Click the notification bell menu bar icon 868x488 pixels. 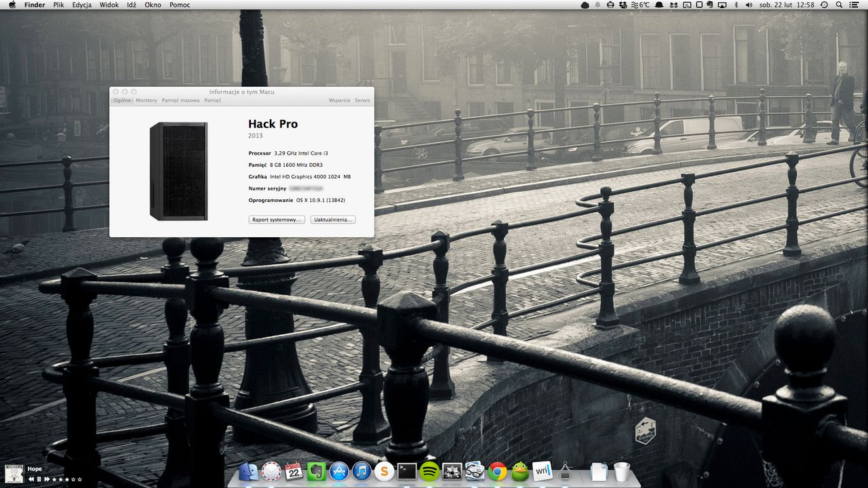pos(597,5)
